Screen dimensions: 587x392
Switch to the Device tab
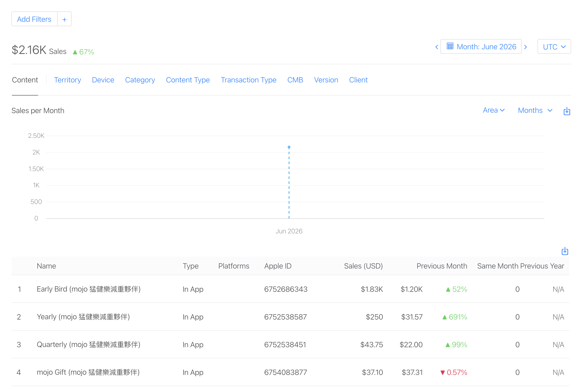[x=103, y=80]
